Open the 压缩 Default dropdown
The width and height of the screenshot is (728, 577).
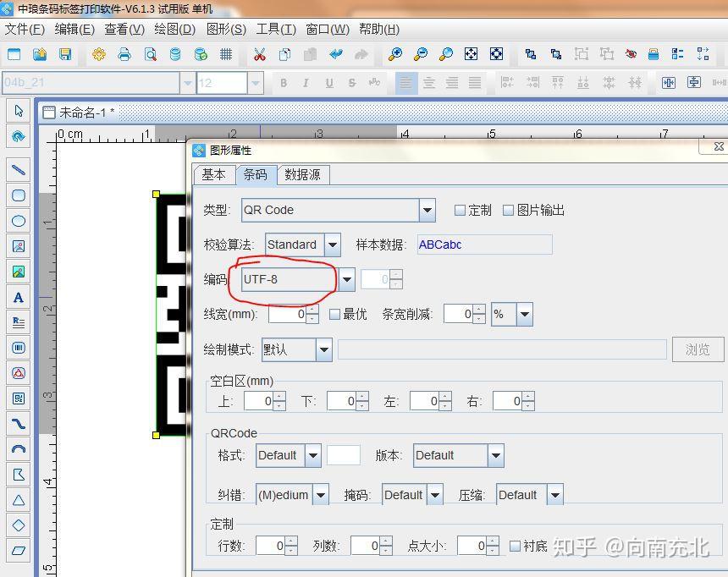(555, 495)
